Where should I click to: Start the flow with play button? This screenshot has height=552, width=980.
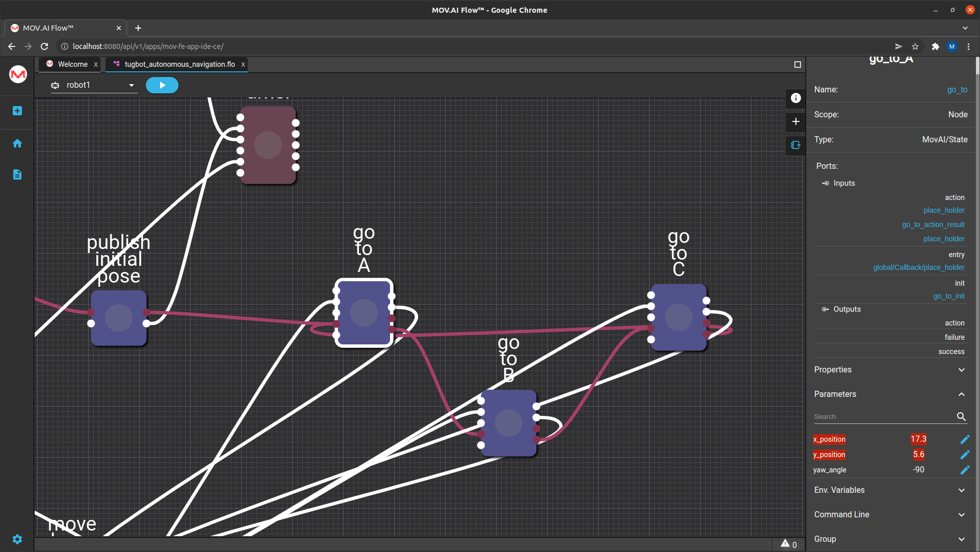click(162, 85)
